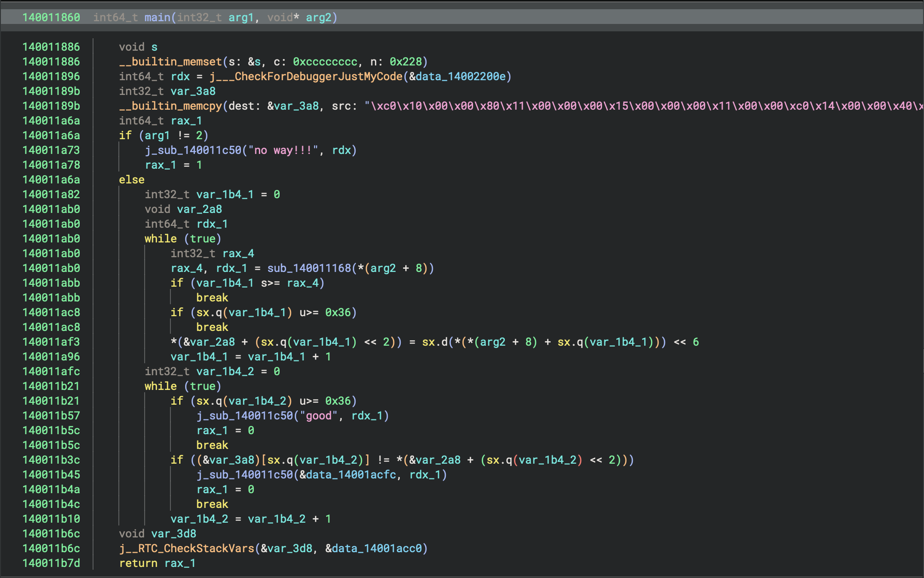This screenshot has height=578, width=924.
Task: Select address 140011896
Action: pos(51,77)
